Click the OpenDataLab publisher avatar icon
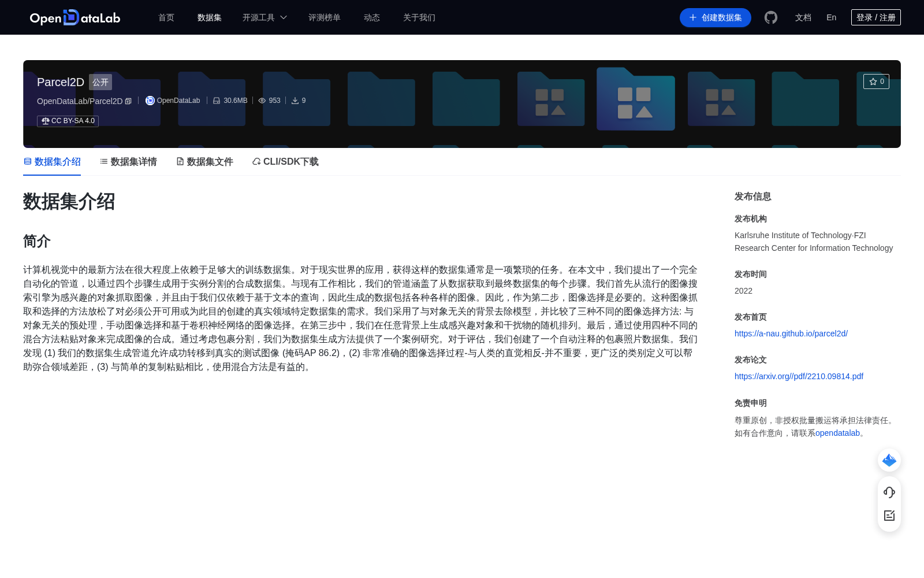 coord(150,101)
